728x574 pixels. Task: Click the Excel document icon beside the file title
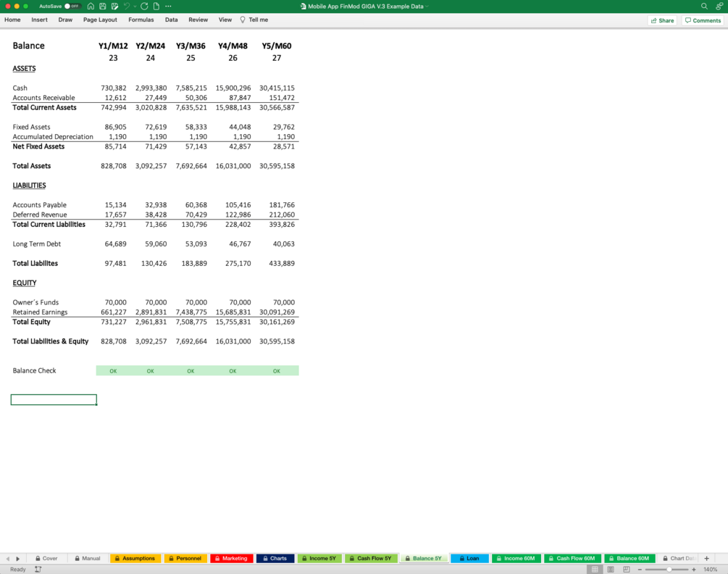pyautogui.click(x=304, y=7)
